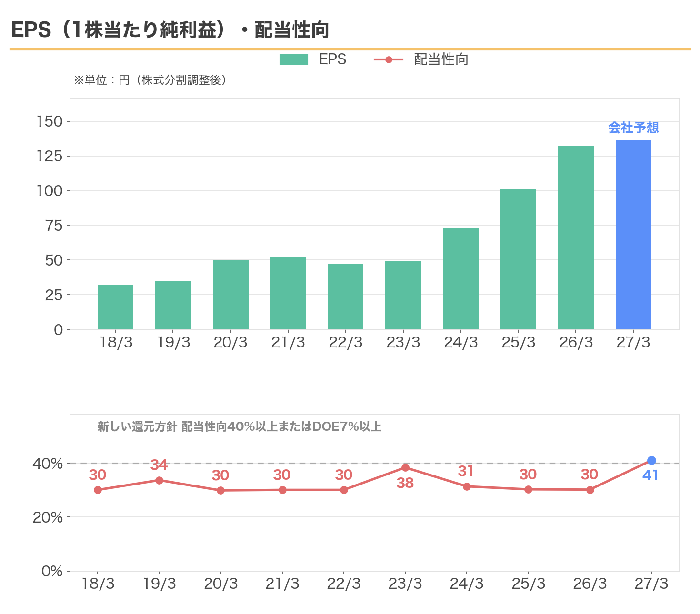
Task: Toggle the 配当性向 legend entry
Action: (421, 59)
